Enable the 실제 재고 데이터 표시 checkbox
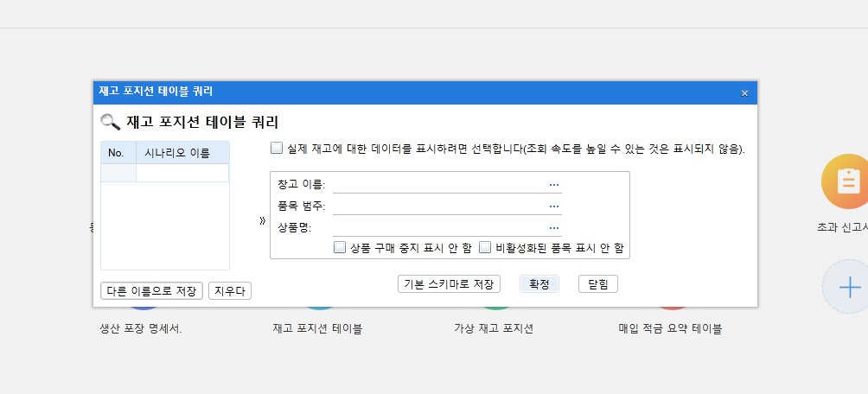The width and height of the screenshot is (868, 394). coord(277,148)
